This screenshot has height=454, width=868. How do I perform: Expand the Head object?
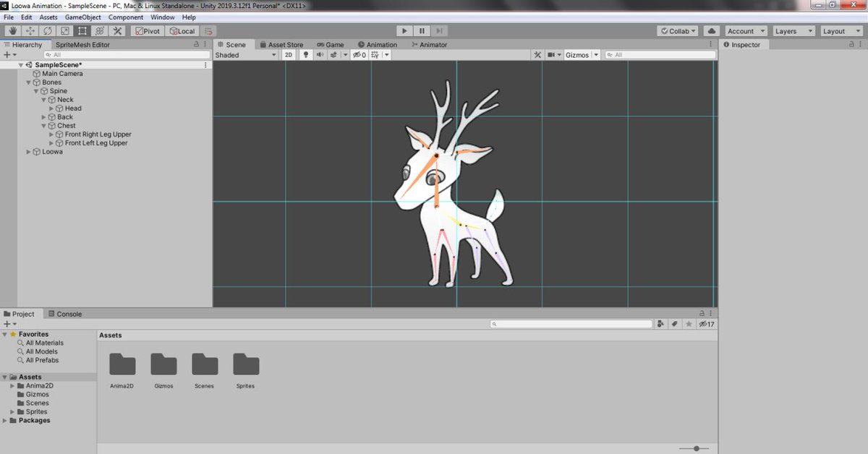click(x=51, y=108)
